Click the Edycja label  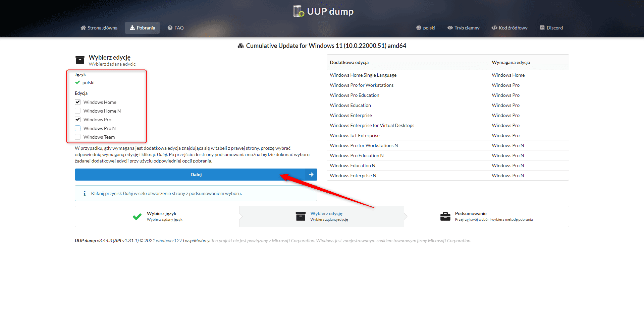click(81, 93)
